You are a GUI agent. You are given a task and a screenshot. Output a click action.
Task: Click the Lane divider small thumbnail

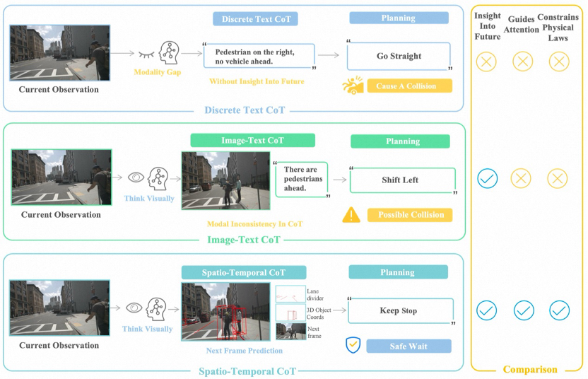290,294
